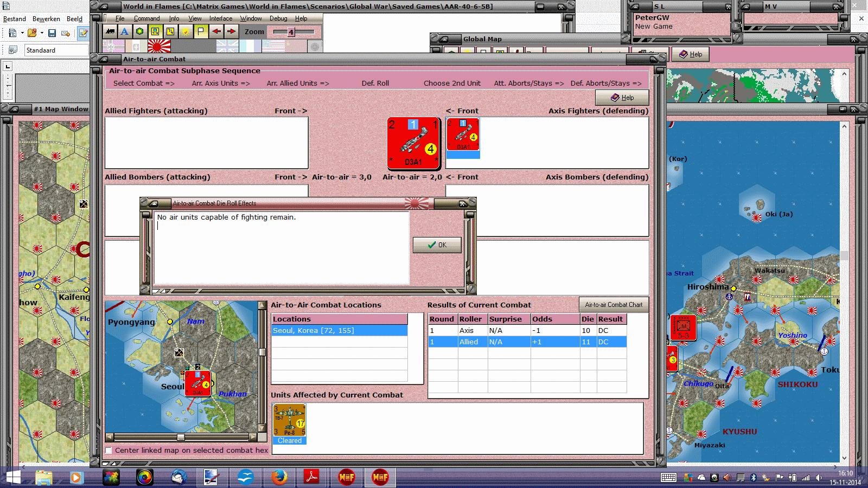
Task: Open the Bewerken menu in document editor
Action: pyautogui.click(x=46, y=19)
